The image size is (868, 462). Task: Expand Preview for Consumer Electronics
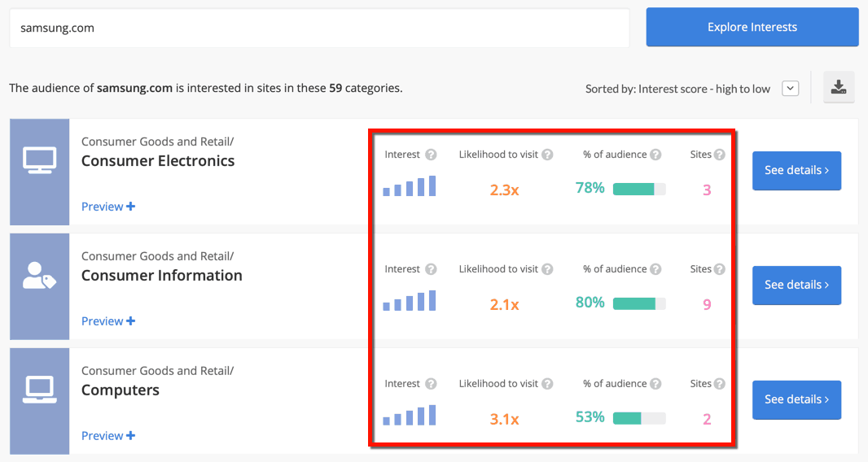(x=108, y=207)
